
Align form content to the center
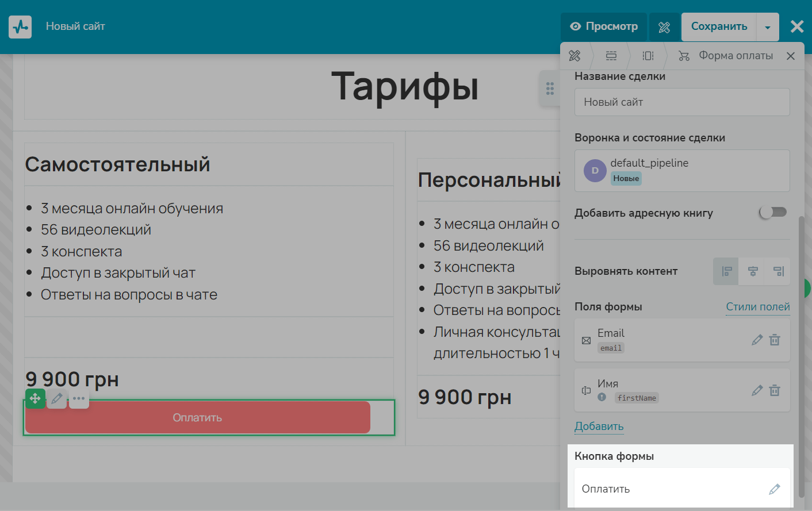click(753, 271)
